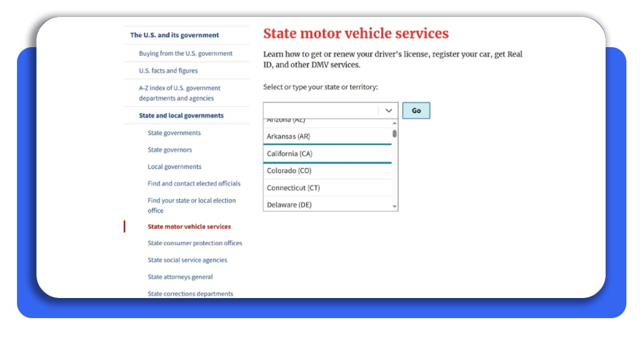Pick Colorado (CO) in the dropdown list
Screen dimensions: 644x337
(327, 171)
